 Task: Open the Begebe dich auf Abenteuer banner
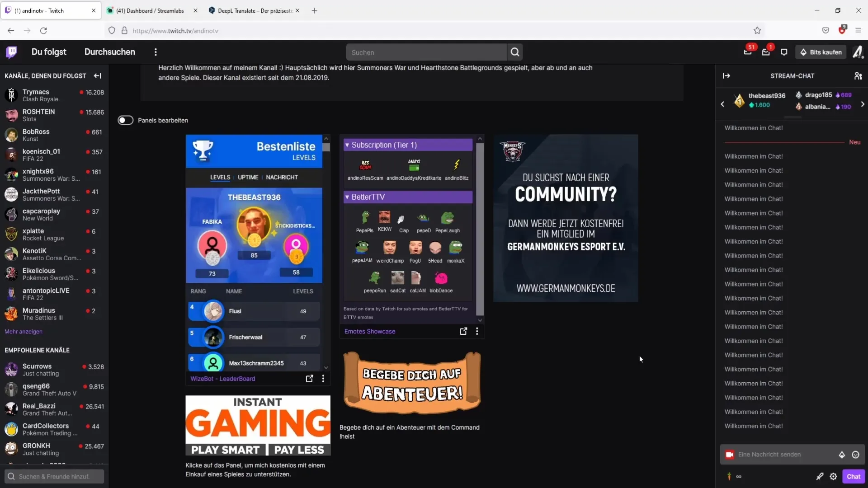[412, 383]
